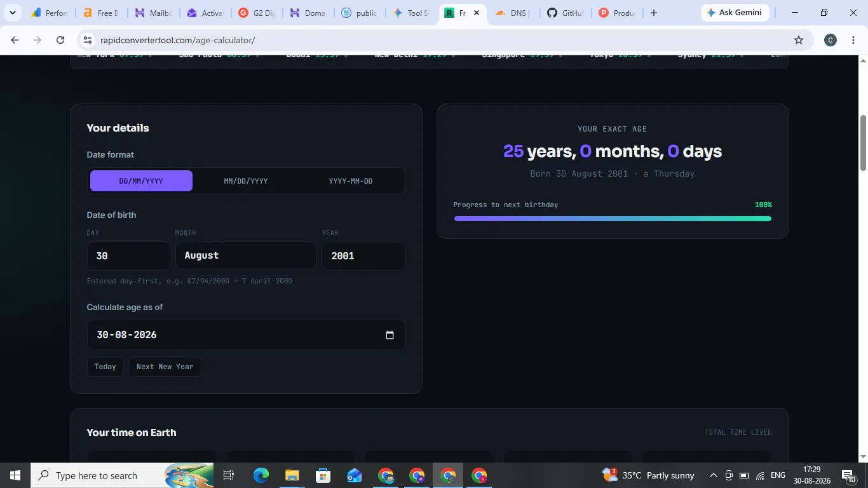Check the battery tray icon
The image size is (868, 488).
coord(744,475)
